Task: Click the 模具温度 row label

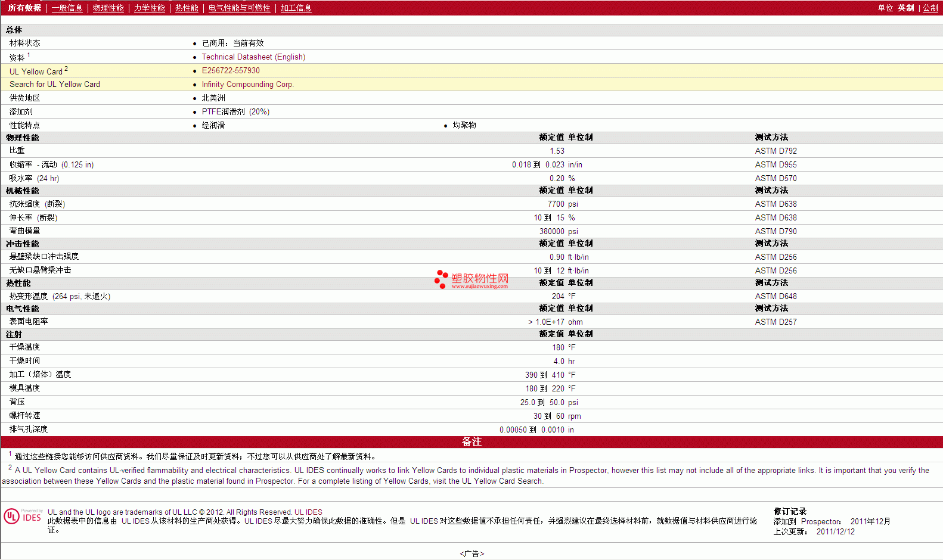Action: (x=24, y=388)
